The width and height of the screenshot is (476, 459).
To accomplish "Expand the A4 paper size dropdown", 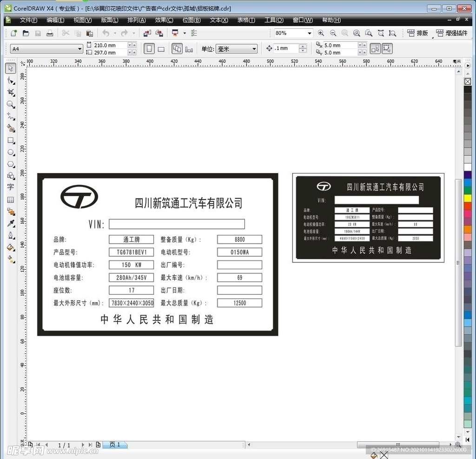I will 79,49.
